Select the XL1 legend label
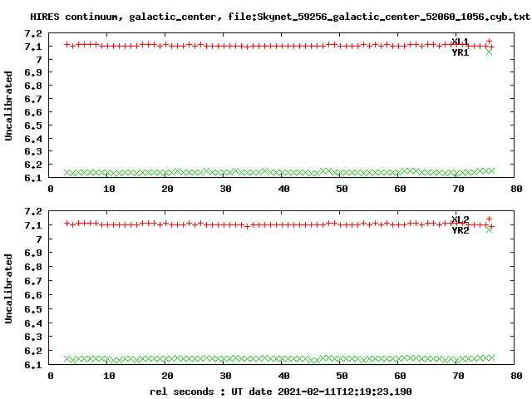Screen dimensions: 532x399 460,42
